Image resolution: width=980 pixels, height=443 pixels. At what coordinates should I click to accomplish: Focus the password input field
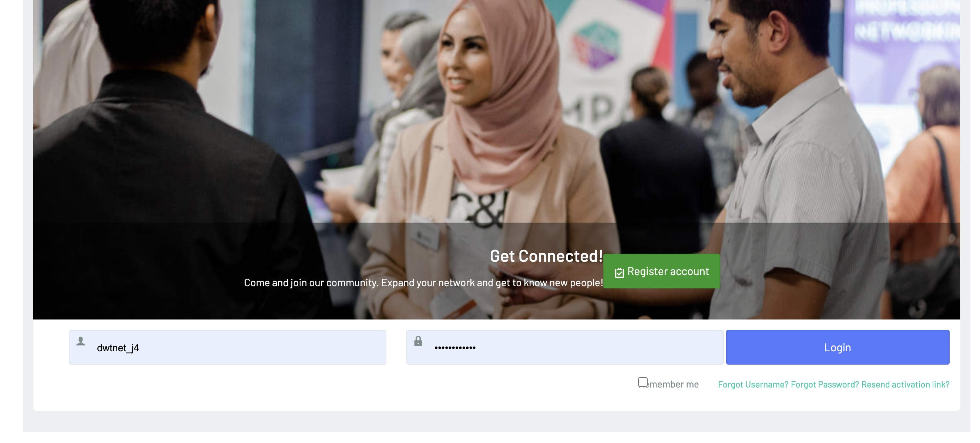tap(565, 347)
